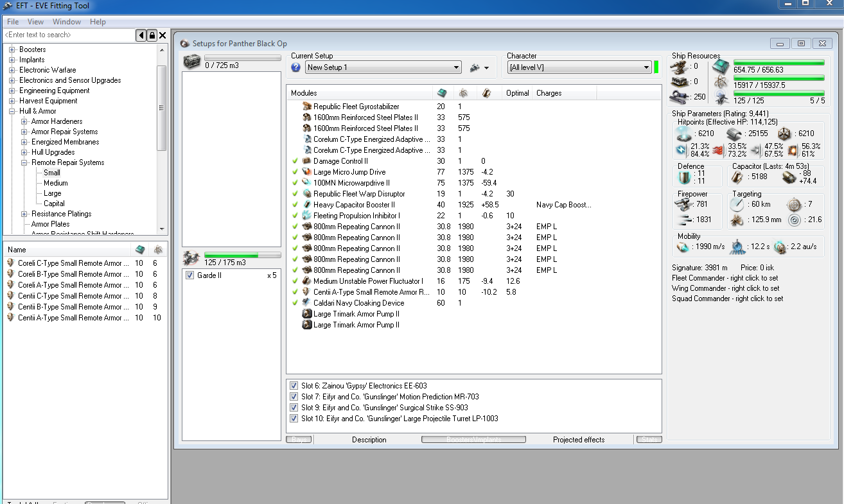844x504 pixels.
Task: Collapse the Hull & Armor tree node
Action: pos(12,111)
